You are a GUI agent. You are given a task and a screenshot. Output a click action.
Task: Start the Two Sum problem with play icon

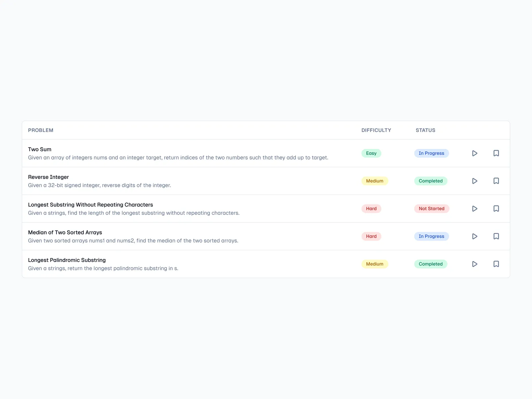tap(474, 153)
